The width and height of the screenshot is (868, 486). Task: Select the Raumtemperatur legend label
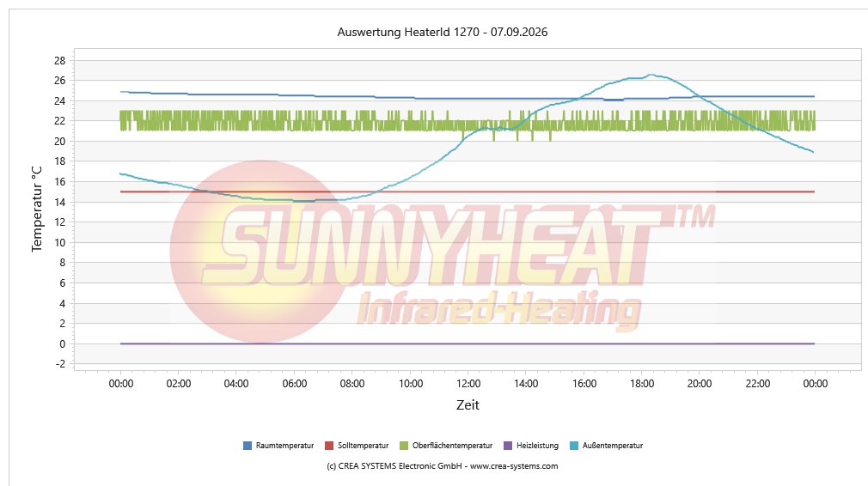[284, 446]
